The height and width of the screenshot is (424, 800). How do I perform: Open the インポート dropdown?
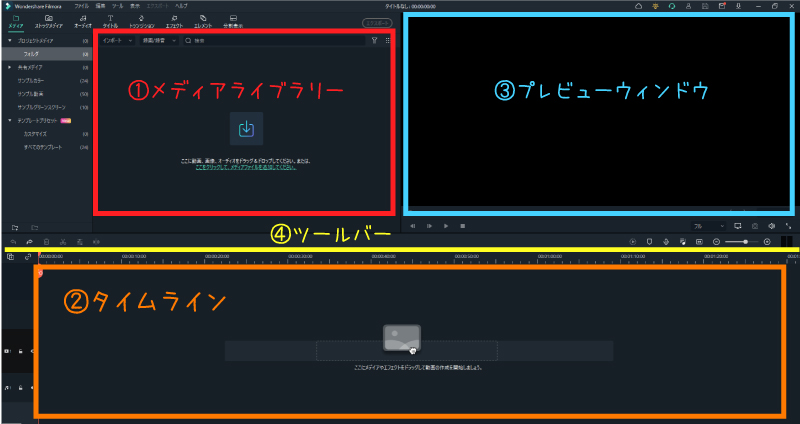coord(118,41)
